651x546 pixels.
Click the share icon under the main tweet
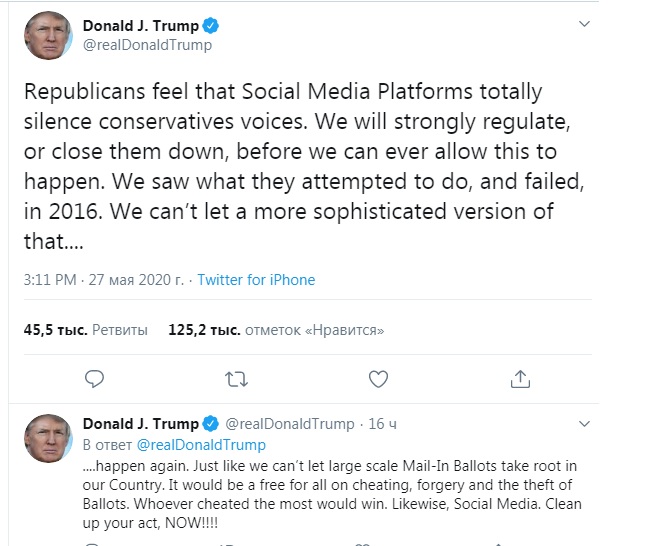point(520,378)
